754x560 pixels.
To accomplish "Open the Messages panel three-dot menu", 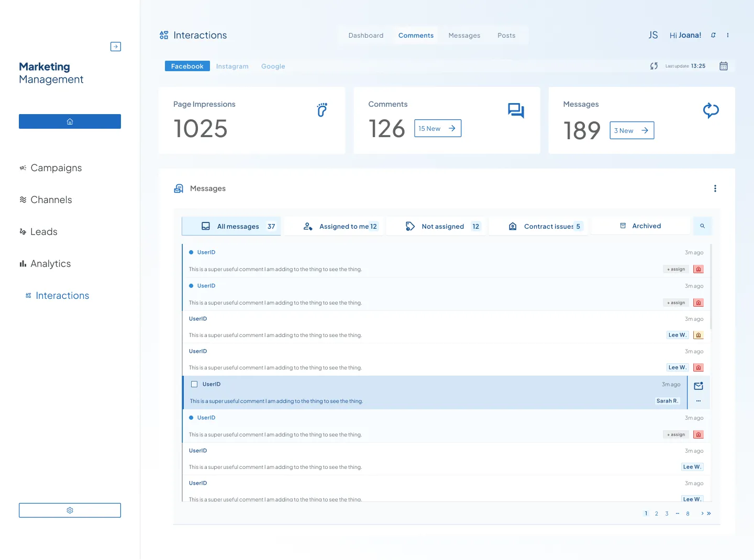I will 715,188.
